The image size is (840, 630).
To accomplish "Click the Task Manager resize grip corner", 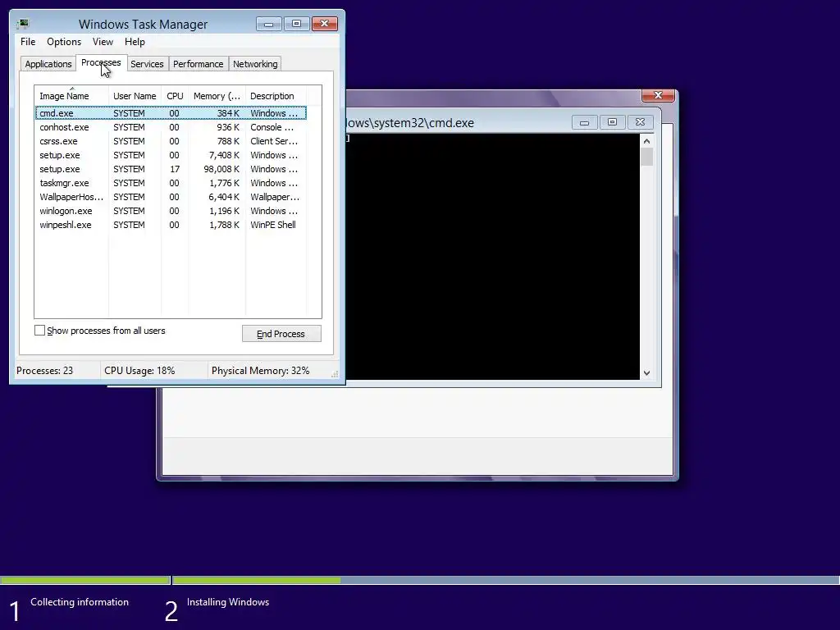I will tap(335, 374).
